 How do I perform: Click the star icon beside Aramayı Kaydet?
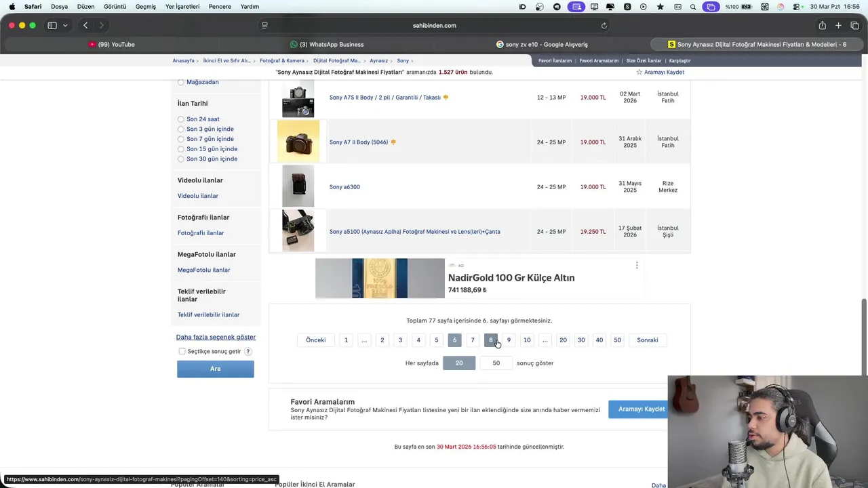click(639, 72)
